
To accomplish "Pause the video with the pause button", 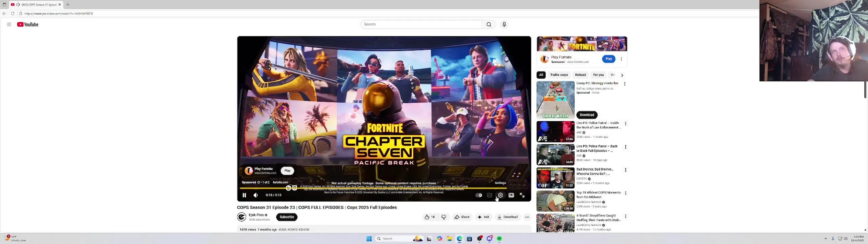I will click(x=244, y=195).
